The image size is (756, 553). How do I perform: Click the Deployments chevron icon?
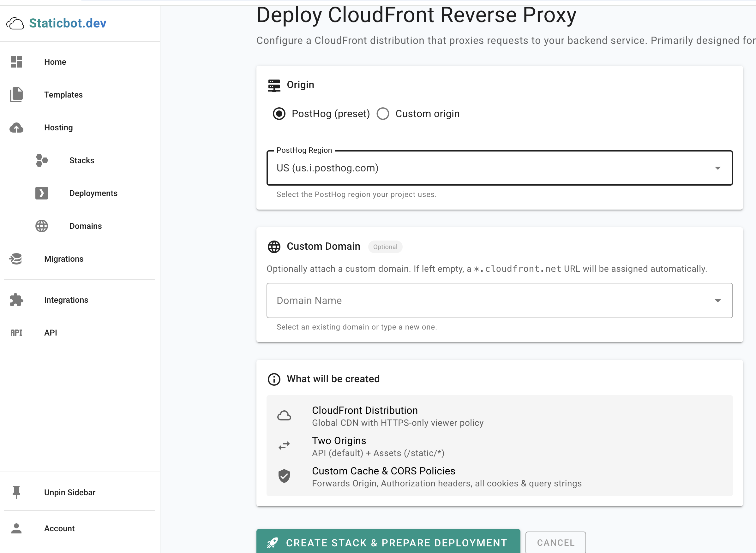tap(41, 193)
